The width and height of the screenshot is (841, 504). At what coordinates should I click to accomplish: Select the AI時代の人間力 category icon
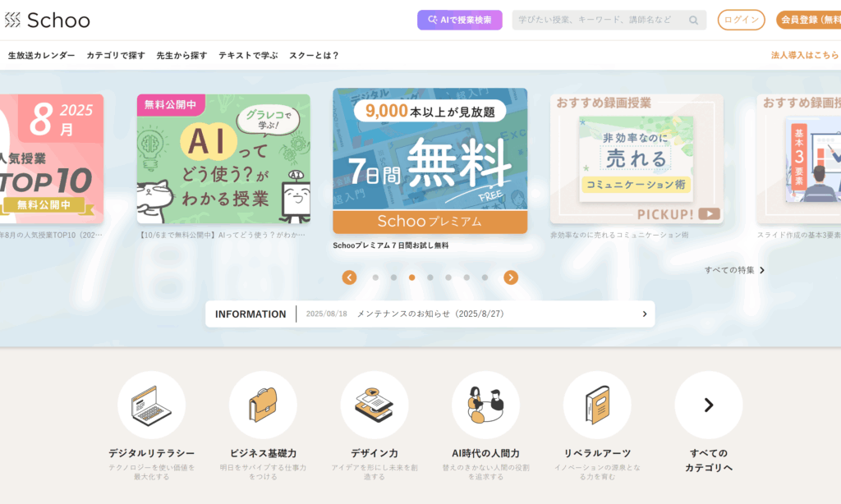(x=485, y=405)
